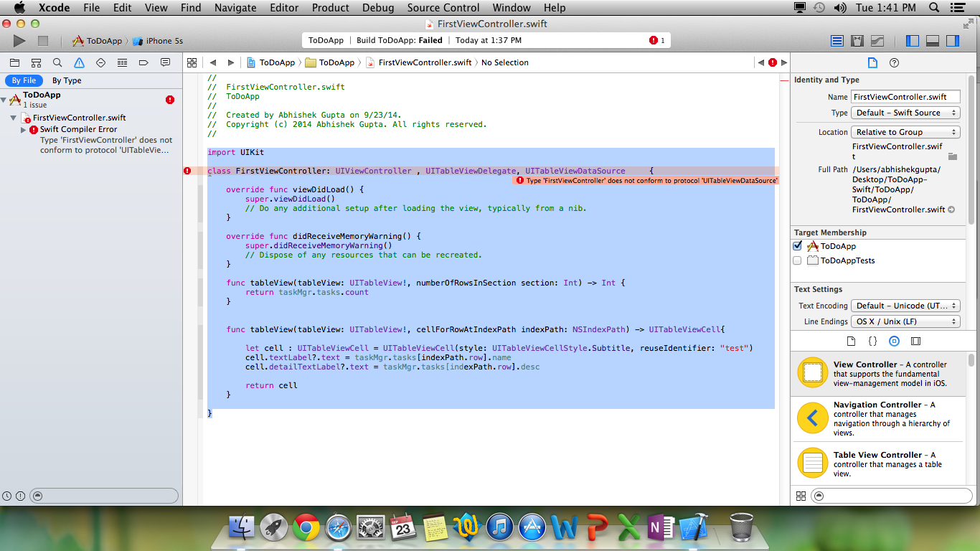
Task: Open Line Endings dropdown OS X / Unix
Action: (x=905, y=321)
